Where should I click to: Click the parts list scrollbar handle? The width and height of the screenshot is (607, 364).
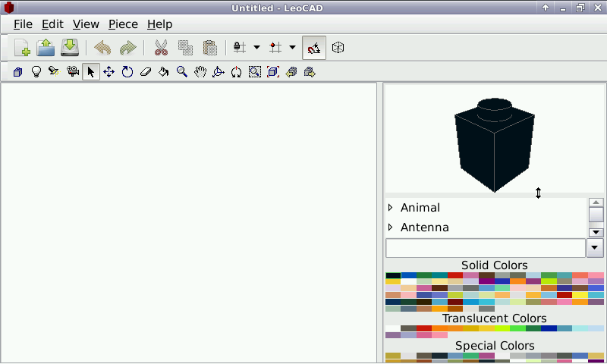[x=596, y=215]
